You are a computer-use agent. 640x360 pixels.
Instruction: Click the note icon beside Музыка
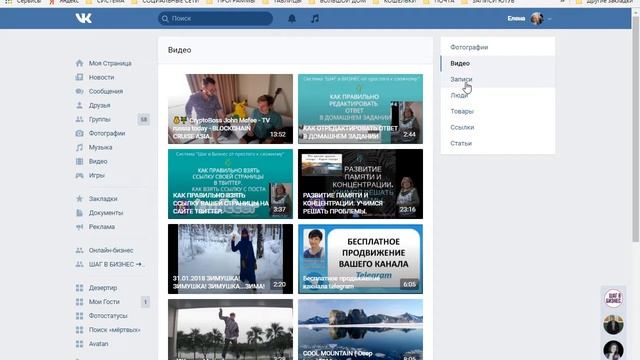(x=79, y=147)
